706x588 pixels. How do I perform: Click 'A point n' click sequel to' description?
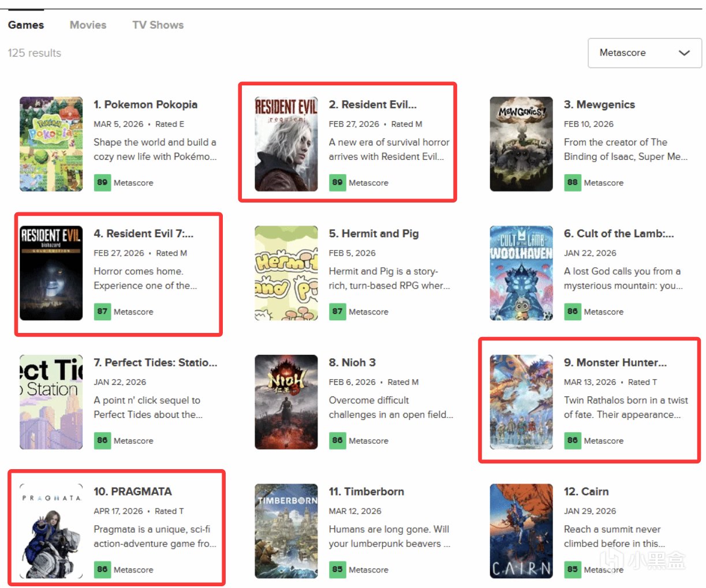pyautogui.click(x=147, y=400)
